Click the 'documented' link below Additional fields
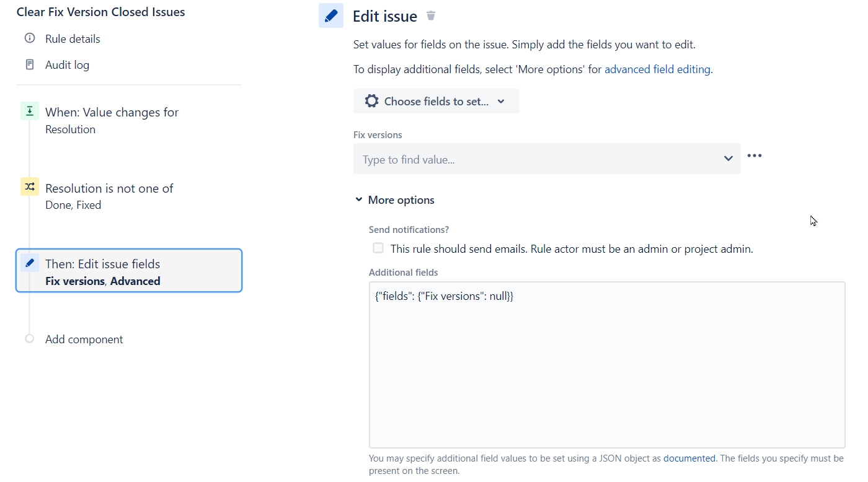This screenshot has width=868, height=482. (x=689, y=458)
